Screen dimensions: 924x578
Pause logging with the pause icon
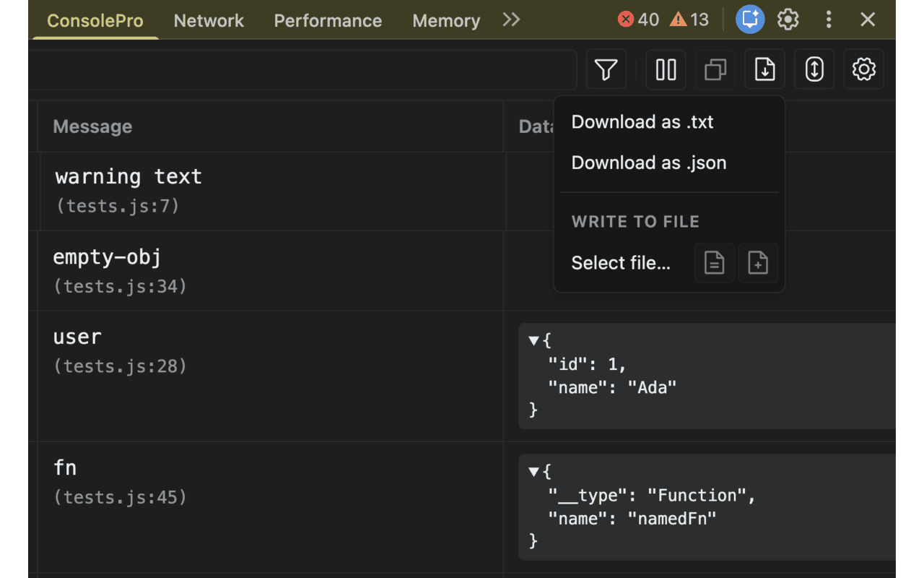tap(666, 70)
